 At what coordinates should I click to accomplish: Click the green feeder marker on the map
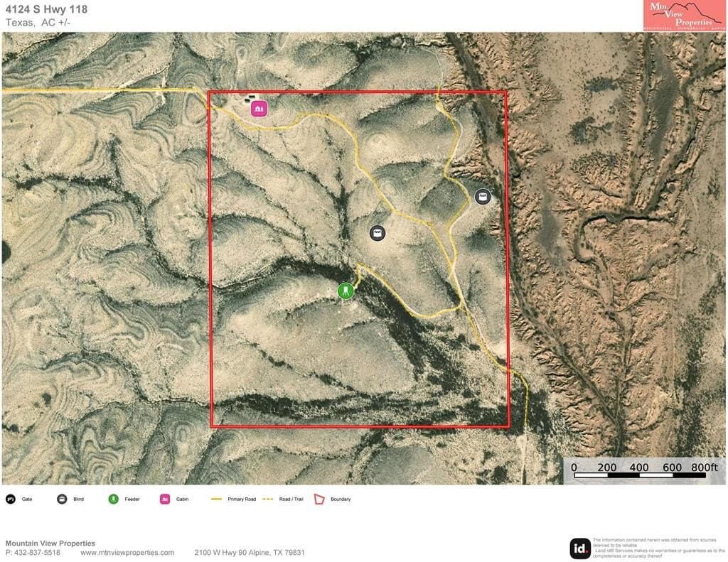pos(346,291)
